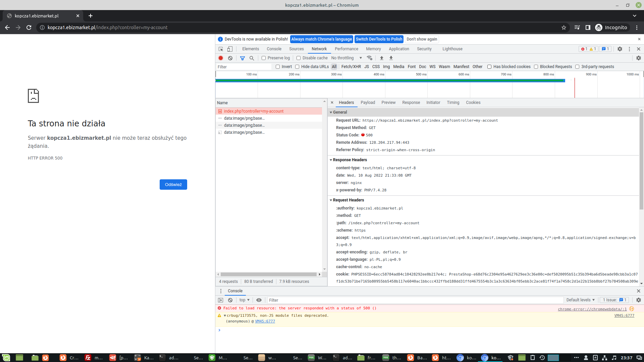
Task: Open the Default levels dropdown
Action: (580, 300)
